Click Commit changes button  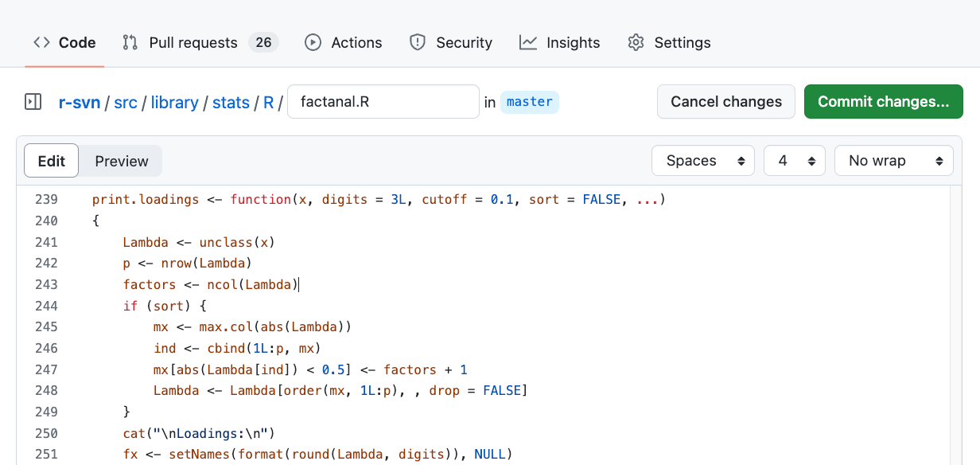883,101
